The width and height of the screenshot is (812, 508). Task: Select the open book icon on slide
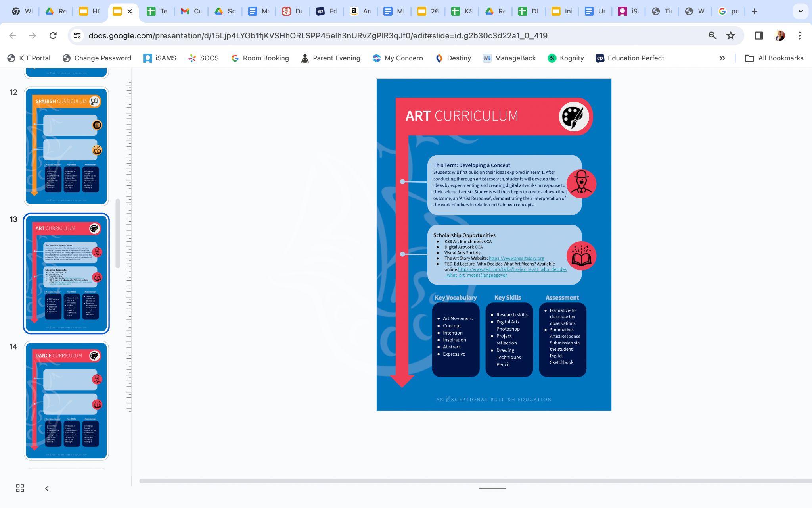click(581, 256)
